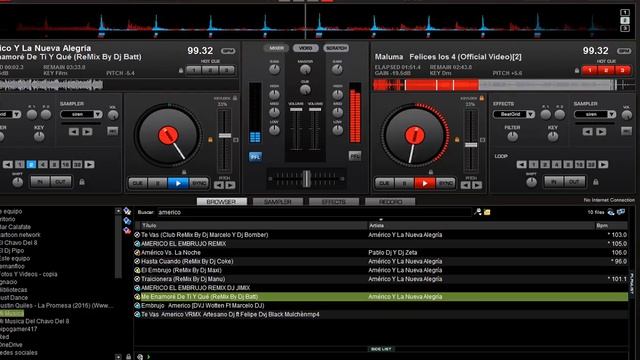Toggle hot cue lock on left deck

[x=181, y=71]
